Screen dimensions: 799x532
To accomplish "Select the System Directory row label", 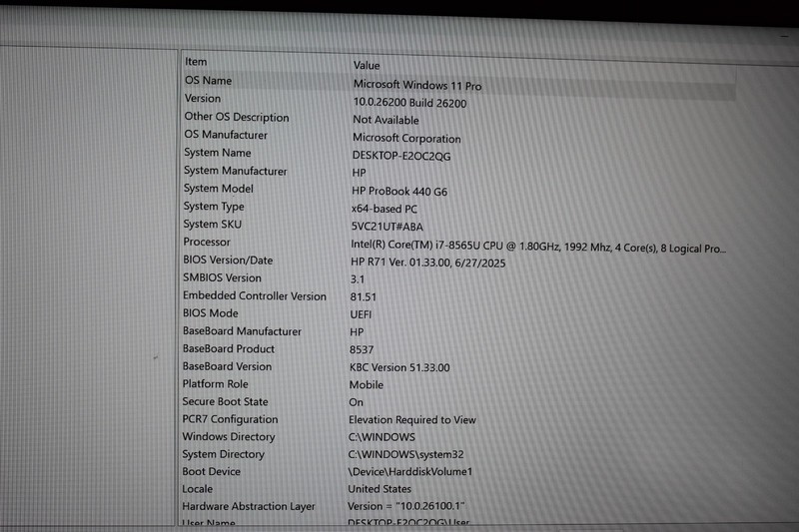I will (x=223, y=454).
